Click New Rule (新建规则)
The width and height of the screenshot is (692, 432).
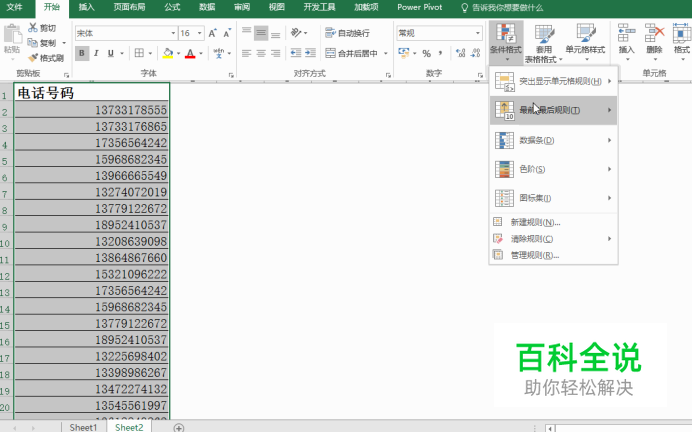[x=553, y=222]
